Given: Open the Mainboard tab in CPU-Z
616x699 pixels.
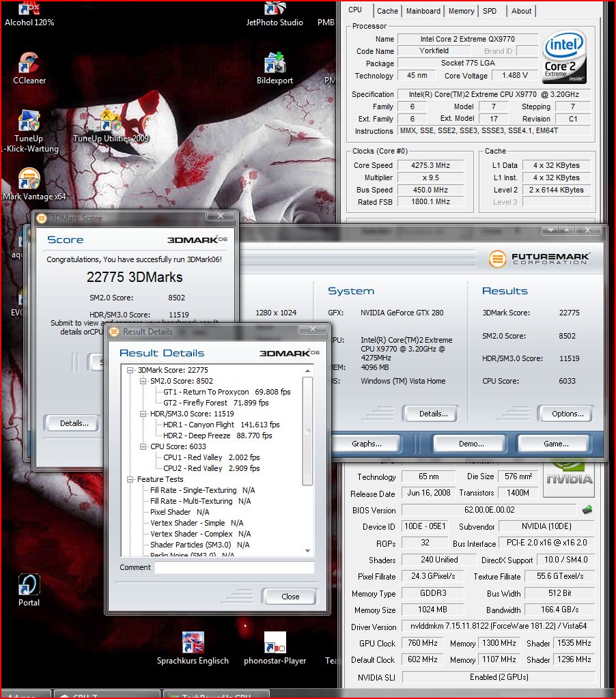Looking at the screenshot, I should click(423, 11).
